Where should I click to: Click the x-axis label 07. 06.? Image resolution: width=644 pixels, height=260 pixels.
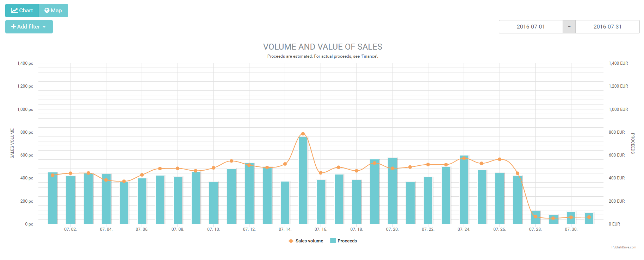142,229
